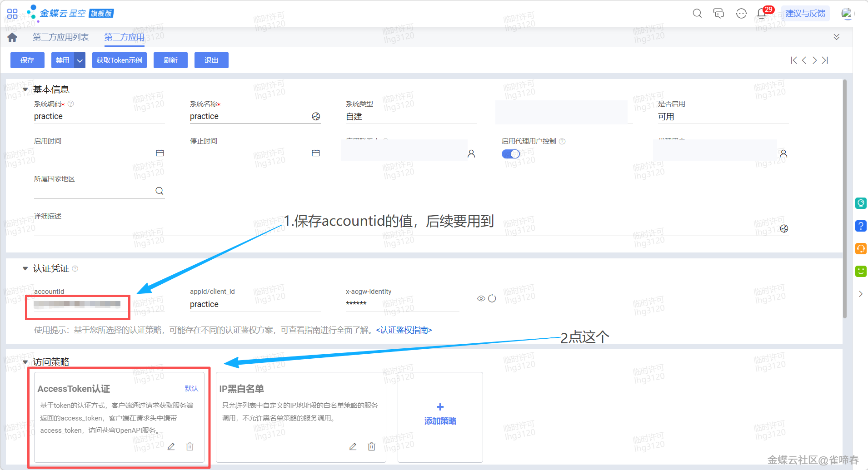Open language globe icon in 系统名称 field
868x470 pixels.
coord(316,117)
